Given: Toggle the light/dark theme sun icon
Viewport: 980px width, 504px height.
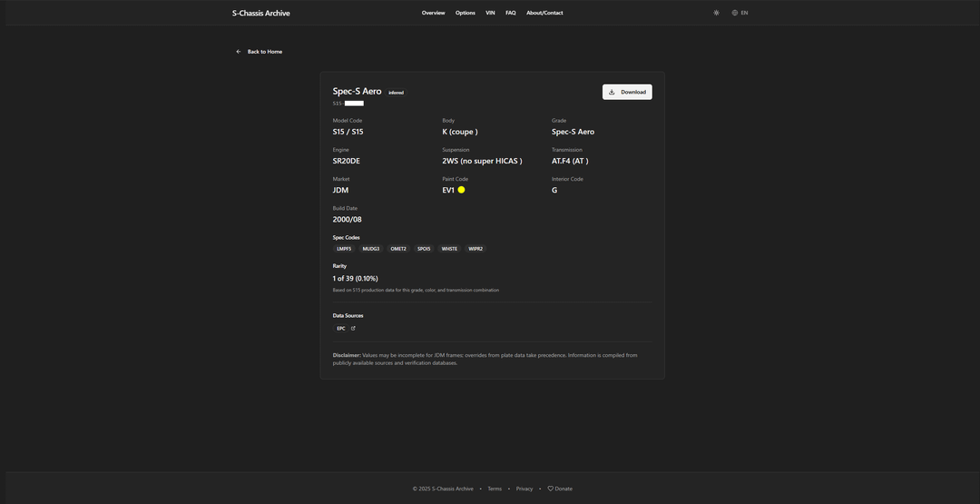Looking at the screenshot, I should (716, 13).
